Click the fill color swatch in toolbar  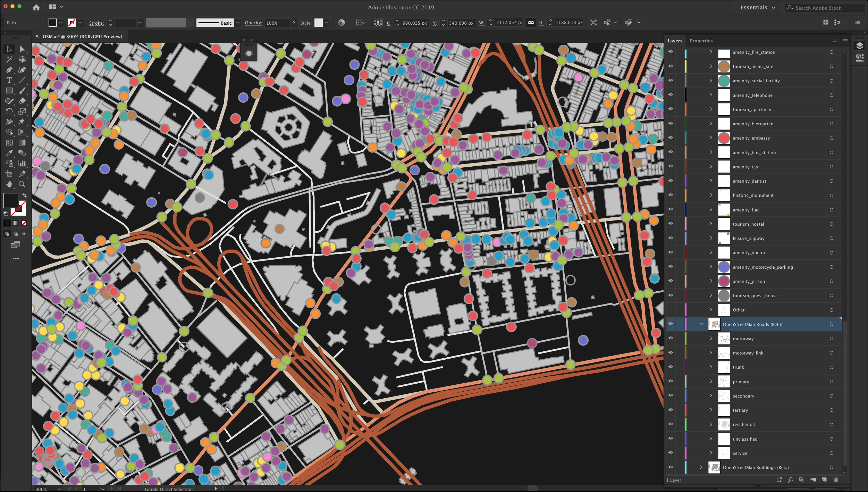pyautogui.click(x=10, y=201)
